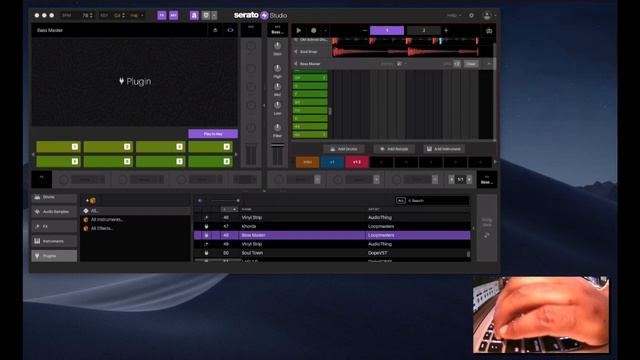This screenshot has width=640, height=360.
Task: Open the Plugins library tab
Action: [54, 256]
